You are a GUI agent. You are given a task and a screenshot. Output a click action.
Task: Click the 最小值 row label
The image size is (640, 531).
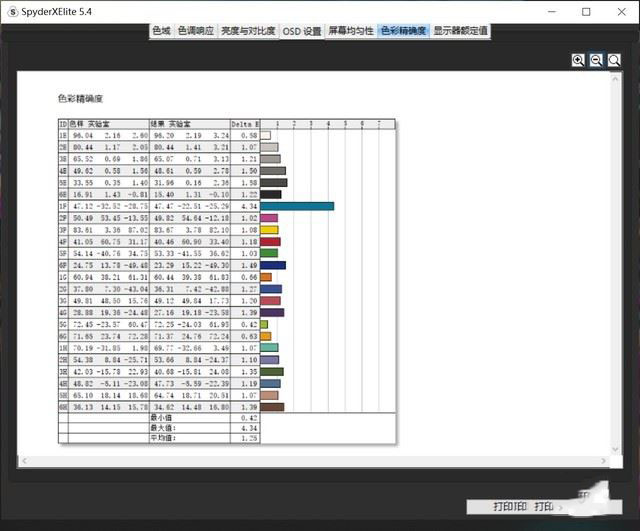pos(161,418)
